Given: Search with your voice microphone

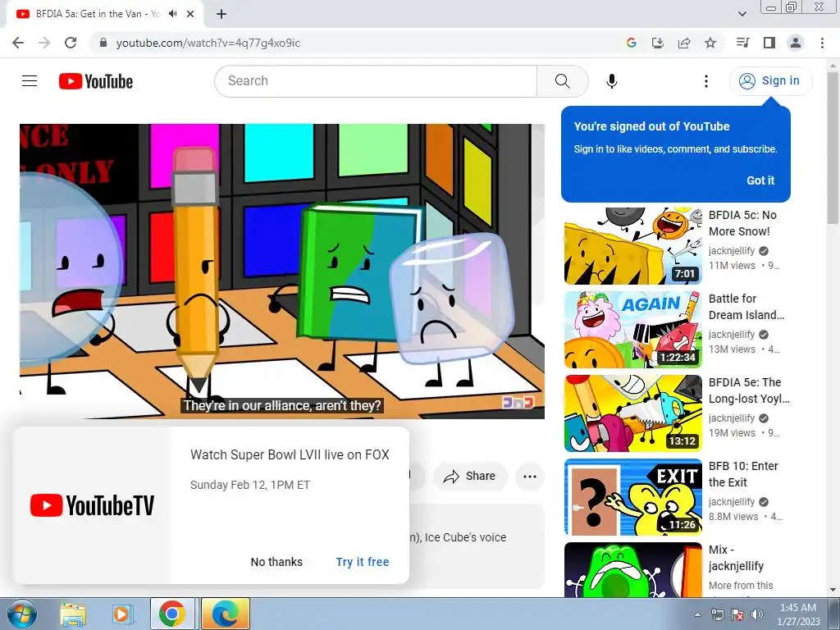Looking at the screenshot, I should click(x=612, y=81).
